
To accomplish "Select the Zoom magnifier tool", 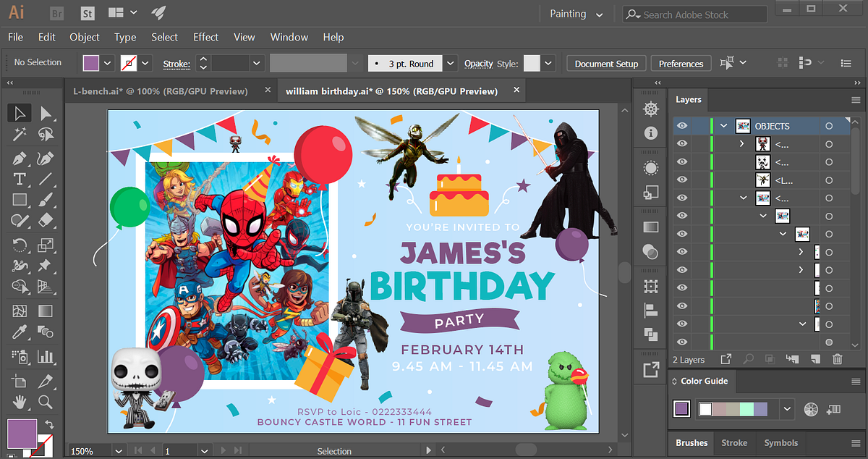I will (x=46, y=401).
